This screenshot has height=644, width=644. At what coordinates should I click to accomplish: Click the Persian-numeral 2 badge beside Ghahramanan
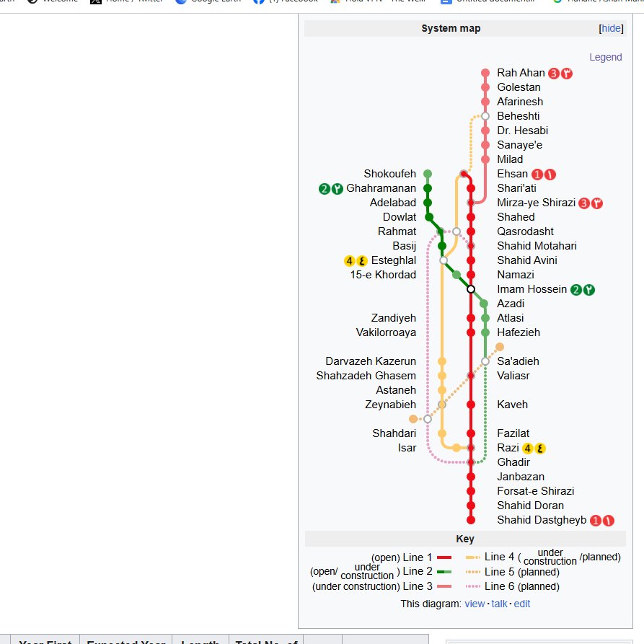click(338, 189)
